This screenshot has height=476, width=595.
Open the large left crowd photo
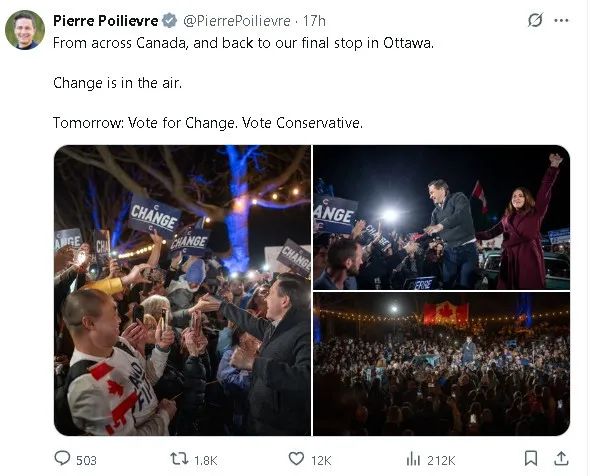(x=182, y=290)
